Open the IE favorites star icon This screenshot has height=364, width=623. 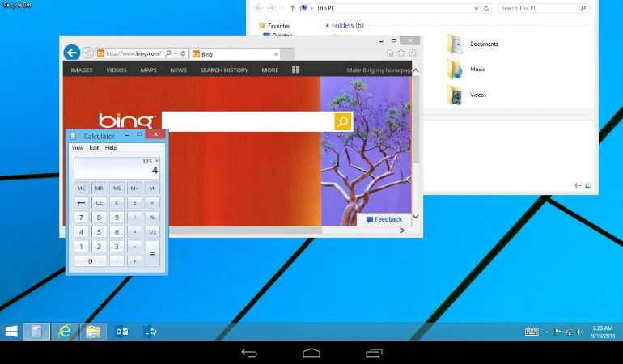click(401, 53)
